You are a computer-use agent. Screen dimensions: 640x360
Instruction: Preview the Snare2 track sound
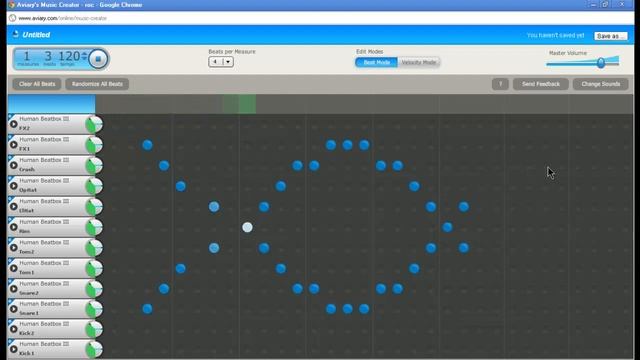(13, 289)
